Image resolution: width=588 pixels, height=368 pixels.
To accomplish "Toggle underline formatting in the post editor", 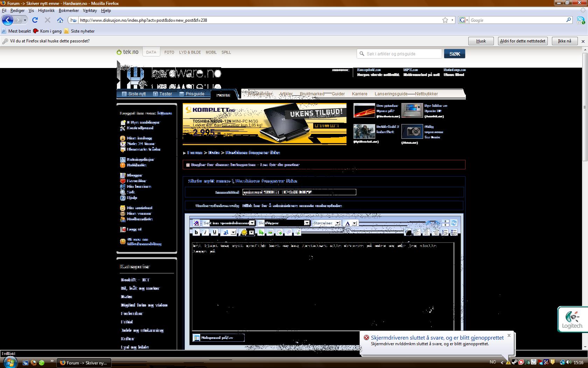I will [215, 232].
